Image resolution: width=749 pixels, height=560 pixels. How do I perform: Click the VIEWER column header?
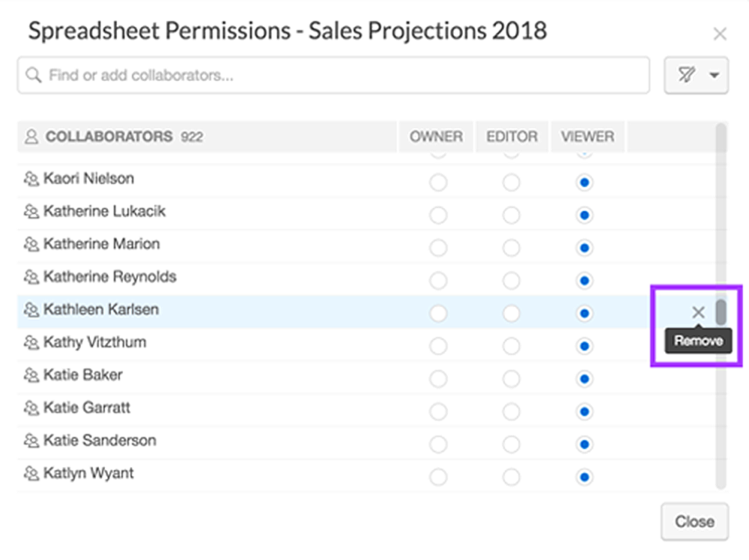[587, 137]
